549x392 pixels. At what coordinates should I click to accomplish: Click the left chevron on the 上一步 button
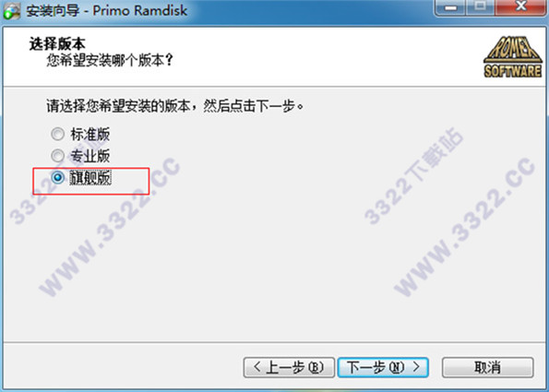point(257,367)
